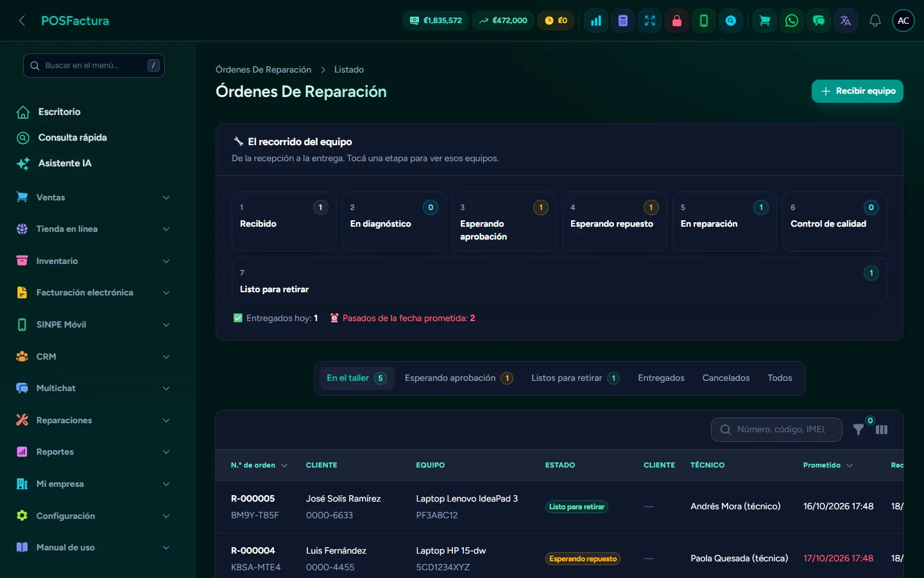Open the green chat bubbles icon
Viewport: 924px width, 578px height.
(819, 21)
